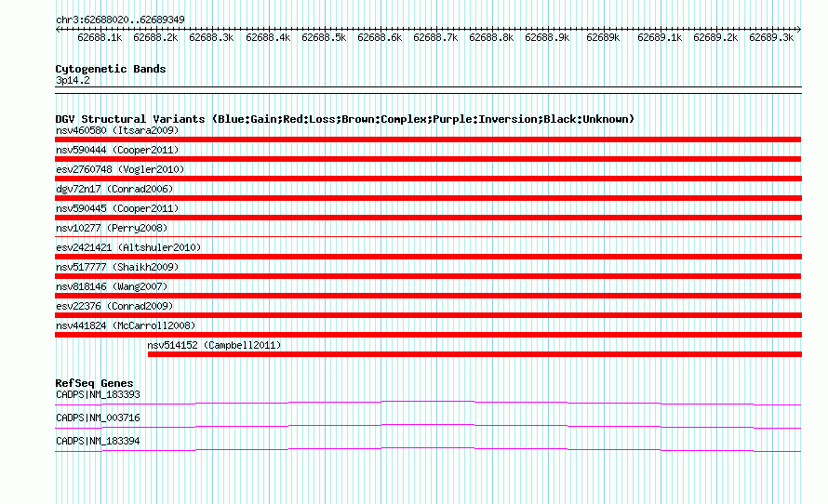Click the red bar below nsv590445
828x504 pixels.
pos(428,218)
